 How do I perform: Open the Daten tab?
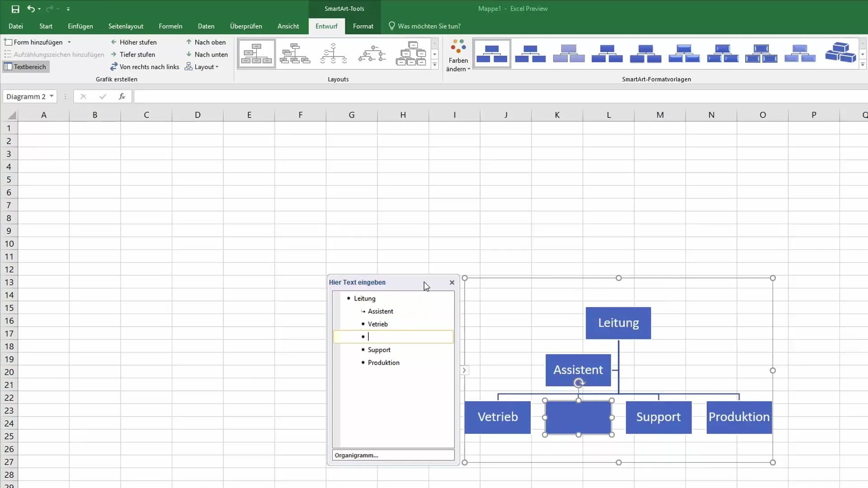tap(206, 26)
